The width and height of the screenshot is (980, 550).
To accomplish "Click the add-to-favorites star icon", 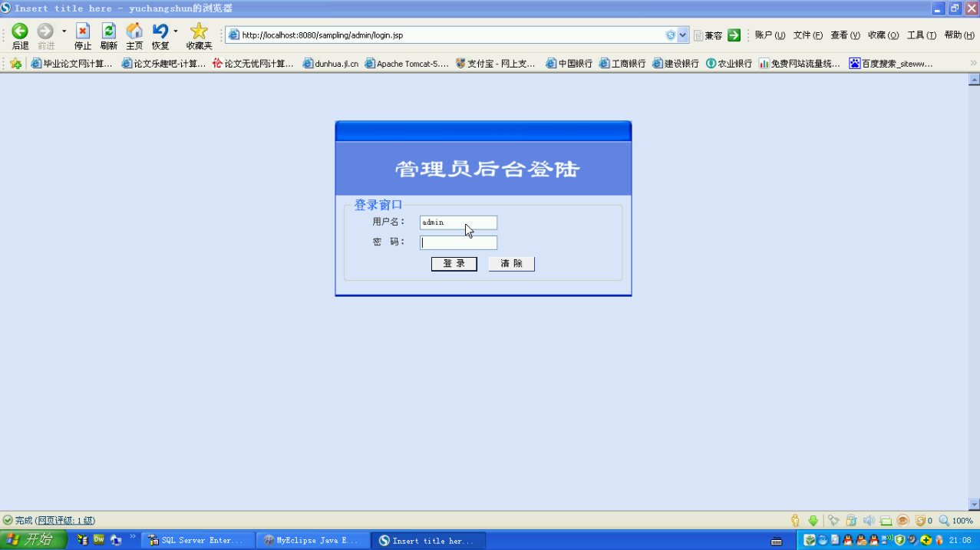I will click(15, 64).
